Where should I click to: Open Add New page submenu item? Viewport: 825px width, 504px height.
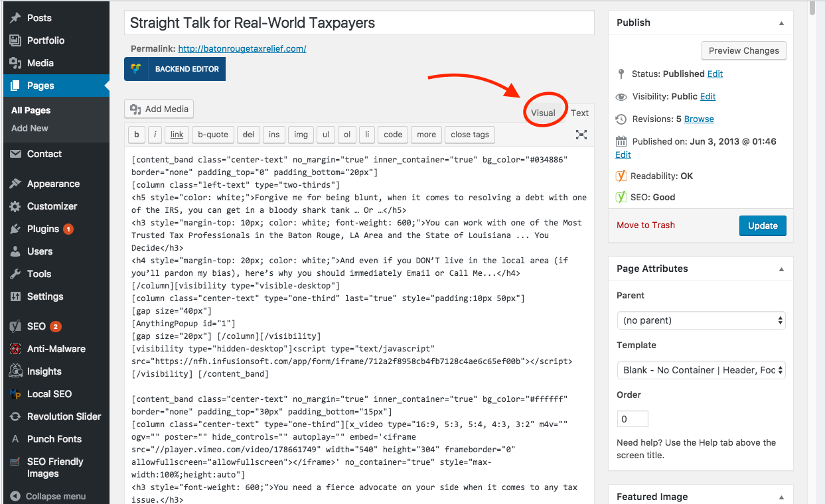coord(30,128)
